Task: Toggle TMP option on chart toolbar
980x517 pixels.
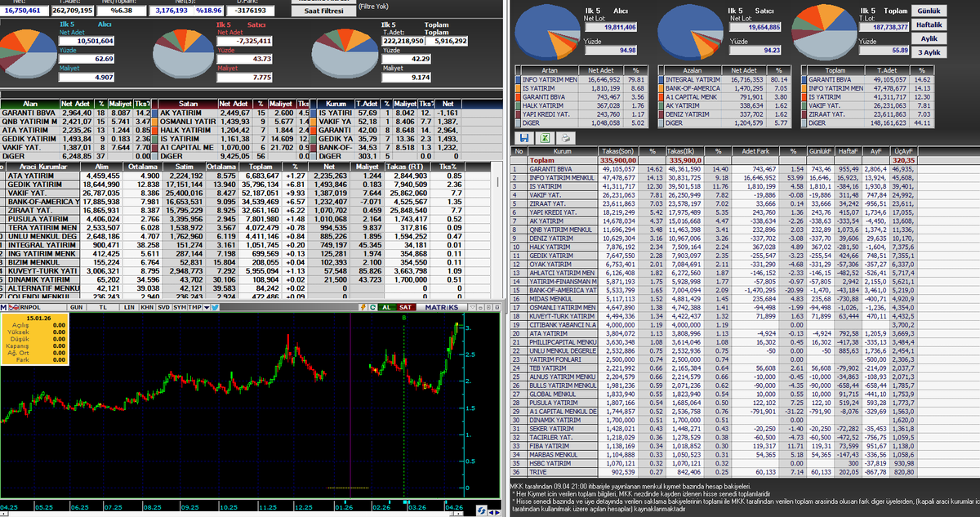Action: pos(194,307)
